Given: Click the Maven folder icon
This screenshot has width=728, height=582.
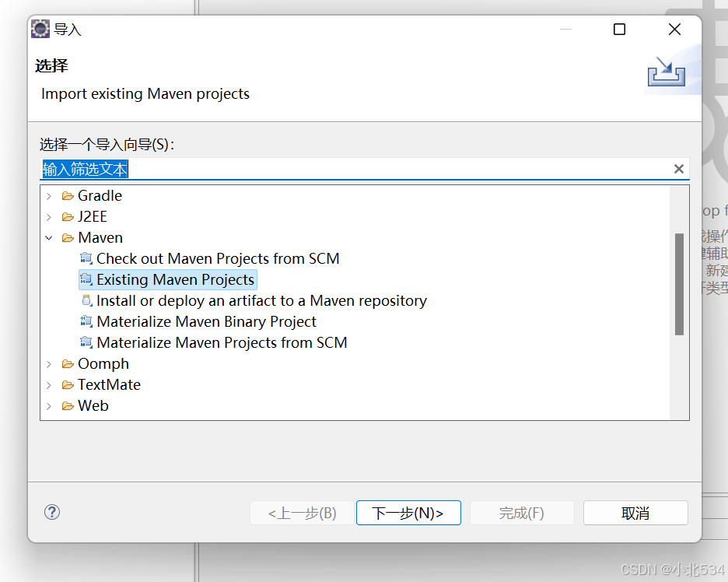Looking at the screenshot, I should [x=68, y=237].
